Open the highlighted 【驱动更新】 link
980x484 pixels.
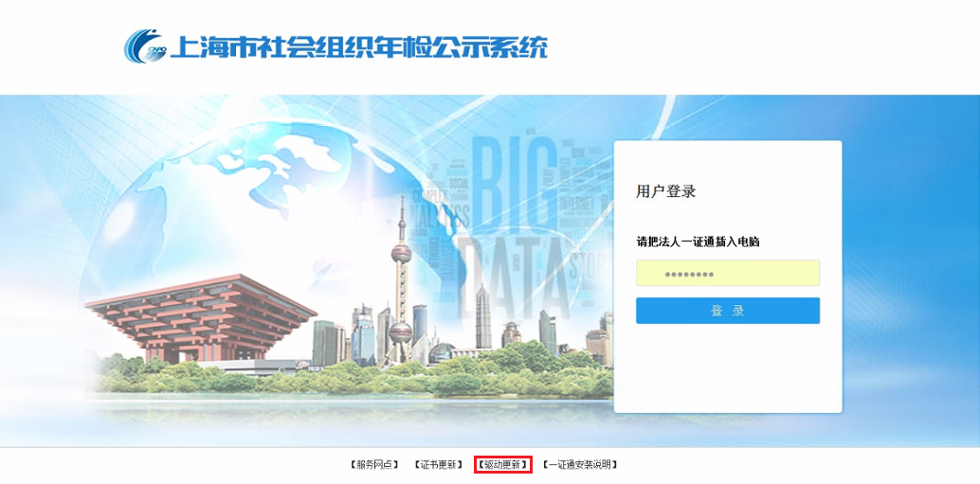pos(502,465)
